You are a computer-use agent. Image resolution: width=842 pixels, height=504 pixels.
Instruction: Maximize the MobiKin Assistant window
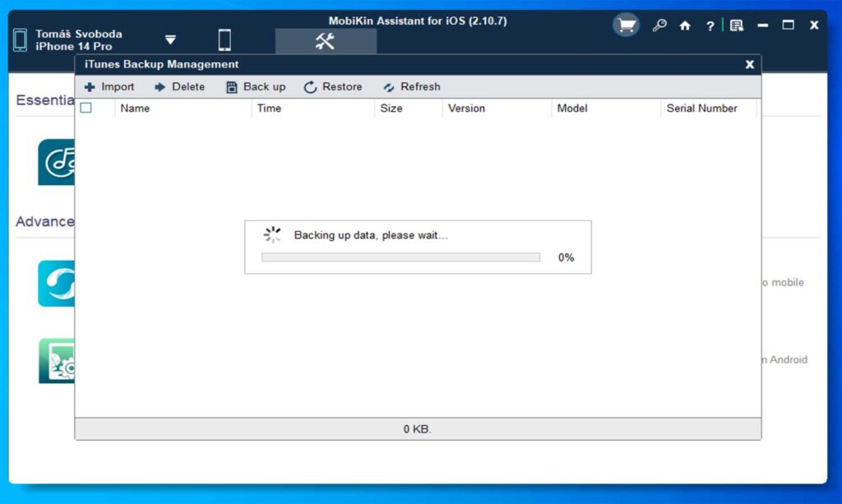pyautogui.click(x=788, y=25)
